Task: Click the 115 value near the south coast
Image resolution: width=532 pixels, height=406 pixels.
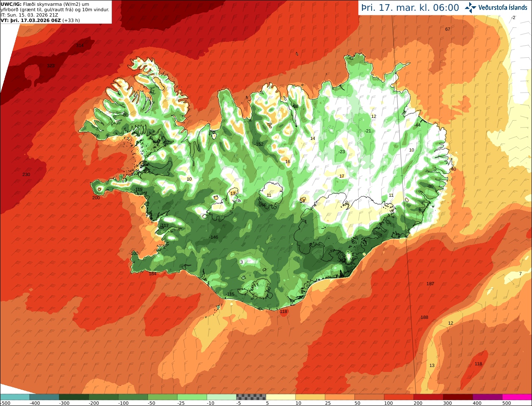Action: pos(231,294)
